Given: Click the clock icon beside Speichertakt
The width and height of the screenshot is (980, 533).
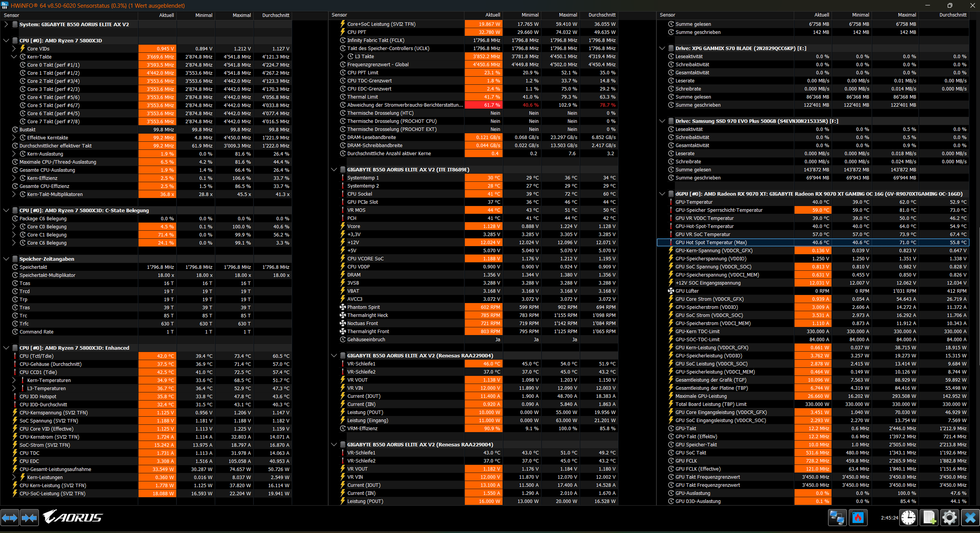Looking at the screenshot, I should (x=15, y=267).
